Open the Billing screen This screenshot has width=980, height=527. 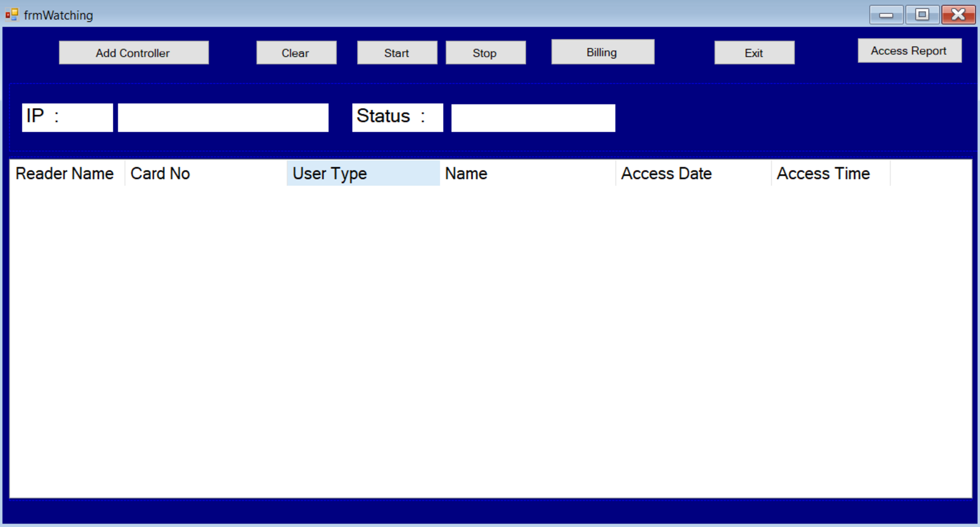(602, 52)
